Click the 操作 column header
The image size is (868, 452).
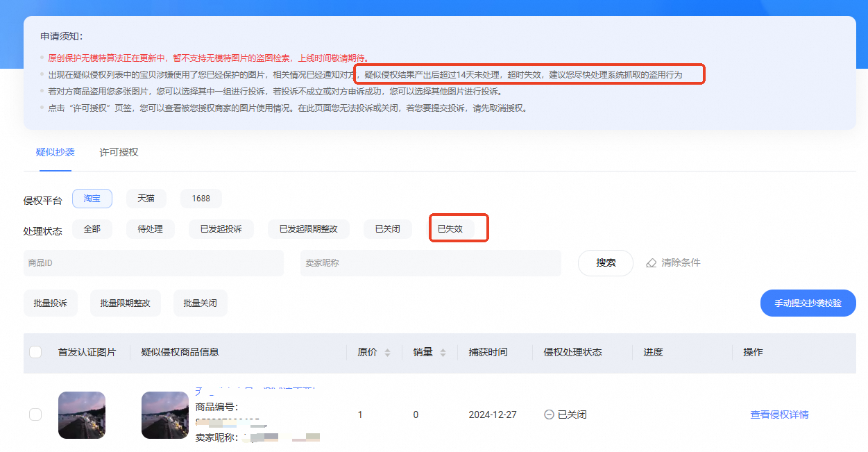753,352
